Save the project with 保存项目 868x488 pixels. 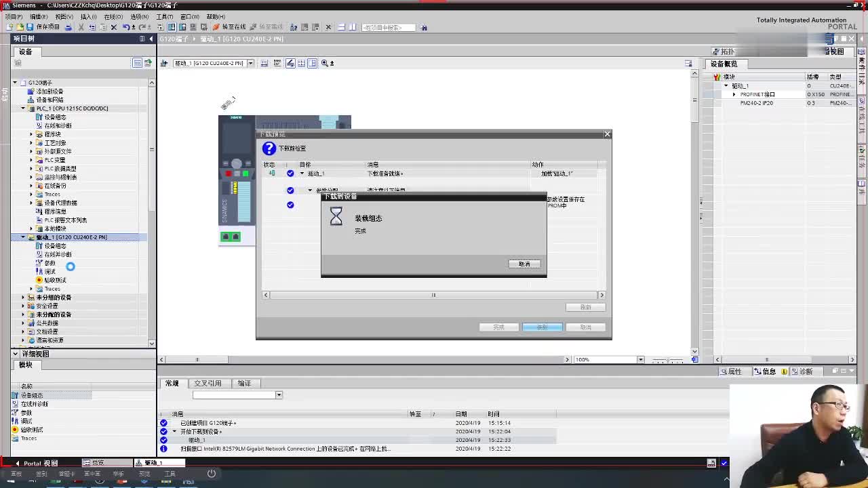43,27
